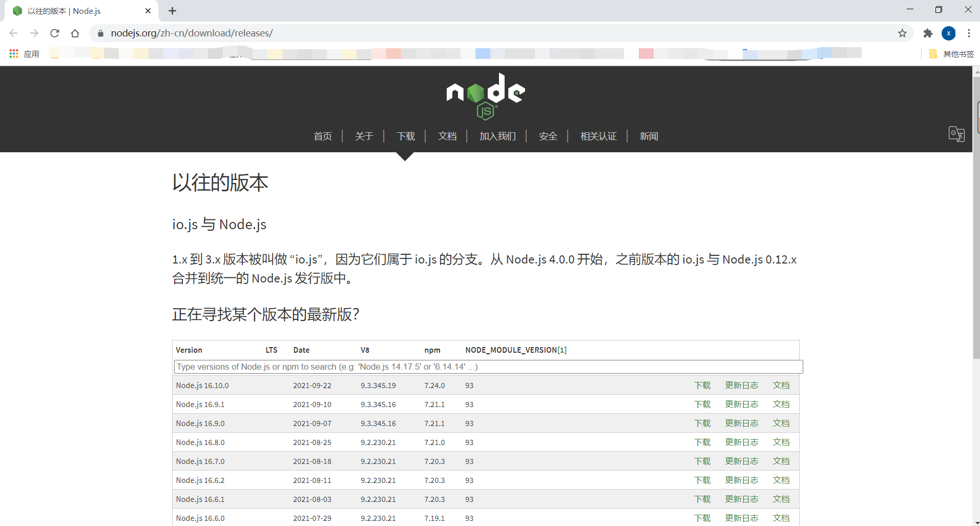Download Node.js 16.7.0

(702, 461)
